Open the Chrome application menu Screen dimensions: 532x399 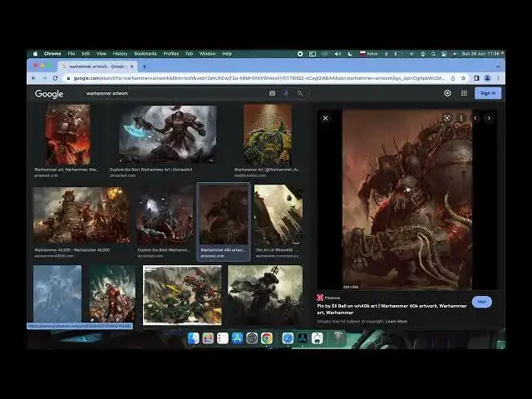pos(52,53)
